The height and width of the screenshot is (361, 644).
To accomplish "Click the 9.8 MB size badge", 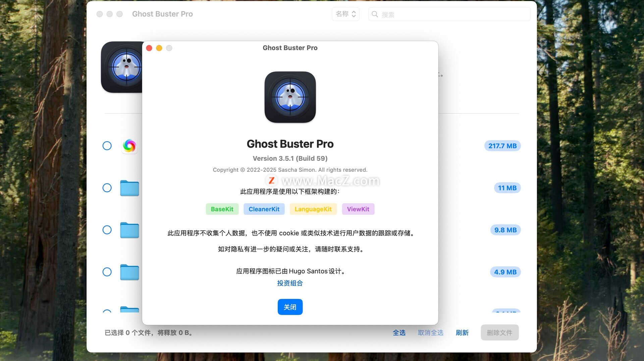I will point(505,230).
